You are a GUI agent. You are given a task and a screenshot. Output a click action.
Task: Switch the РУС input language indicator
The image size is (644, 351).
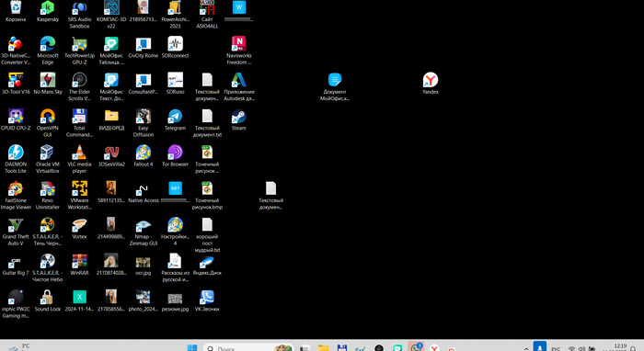[x=556, y=348]
